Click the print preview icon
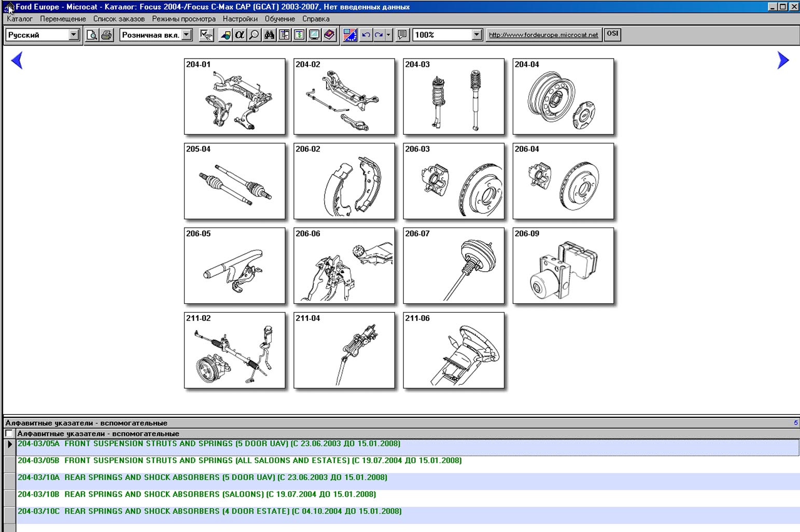 92,35
